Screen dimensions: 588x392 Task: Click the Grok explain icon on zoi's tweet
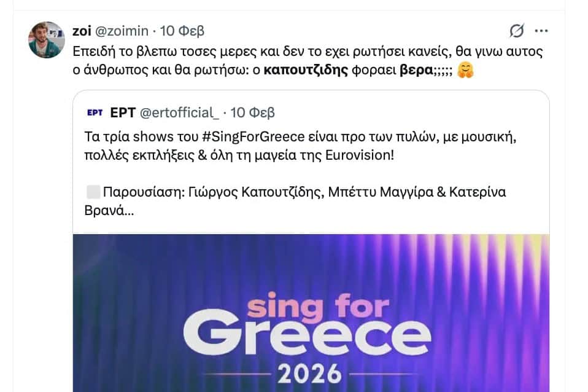coord(517,30)
